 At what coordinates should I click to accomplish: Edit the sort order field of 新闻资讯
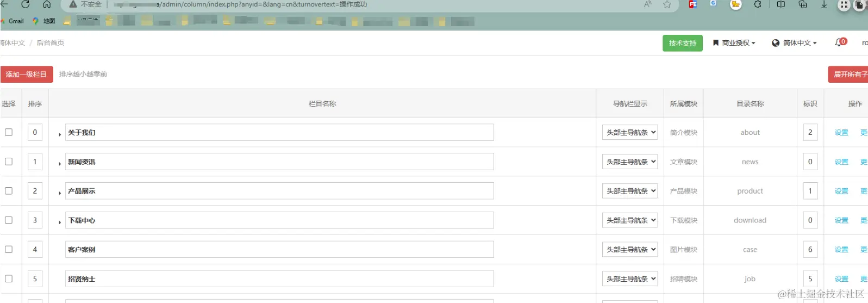(x=35, y=162)
